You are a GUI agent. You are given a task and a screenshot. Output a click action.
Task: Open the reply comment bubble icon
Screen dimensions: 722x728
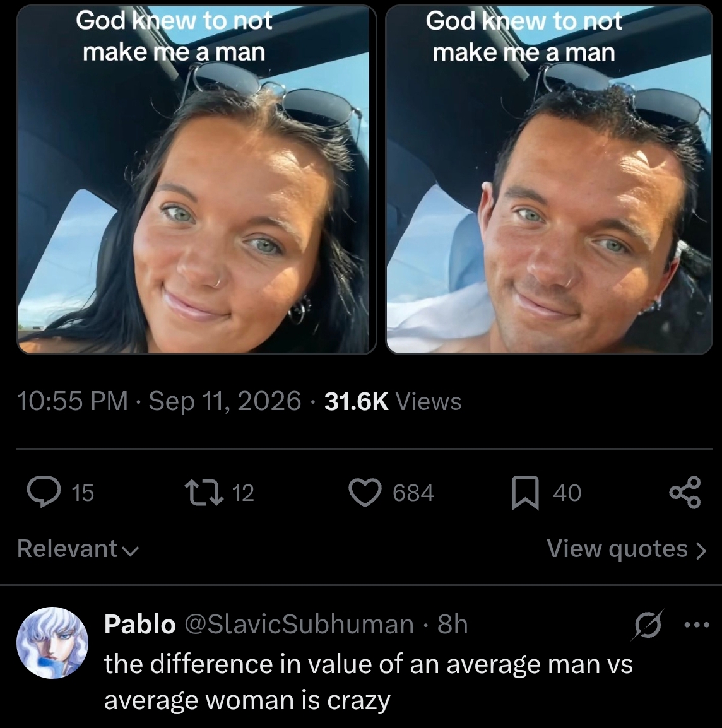pos(44,492)
